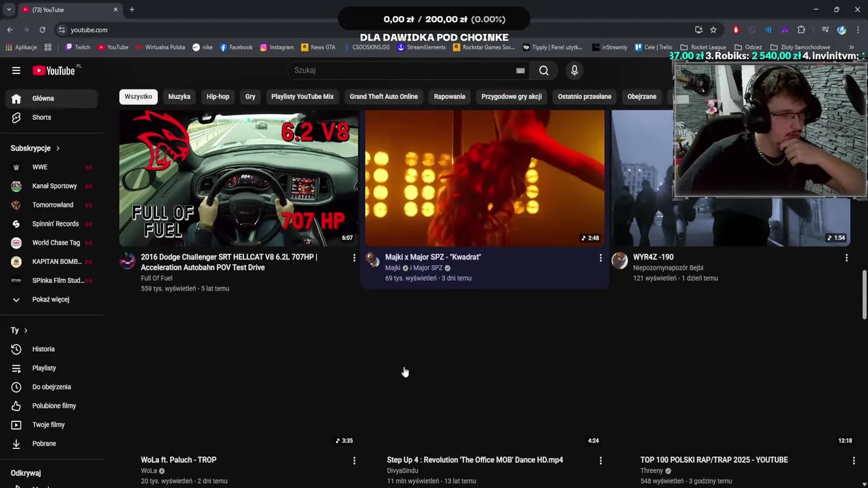Open World Chase Tag subscription
The height and width of the screenshot is (488, 868).
[52, 243]
